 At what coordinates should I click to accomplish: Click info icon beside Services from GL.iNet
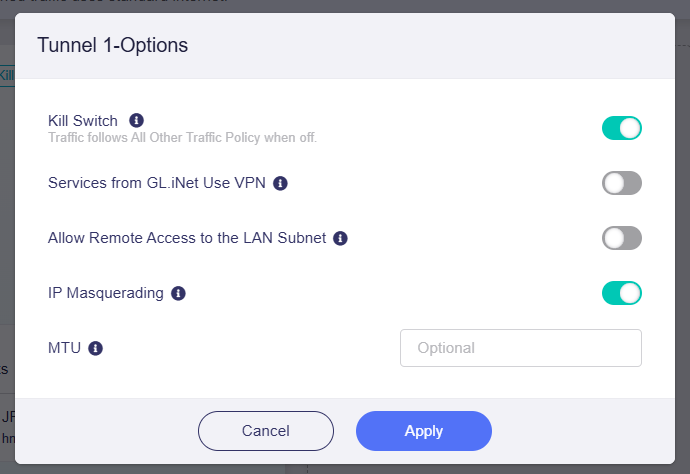click(280, 183)
